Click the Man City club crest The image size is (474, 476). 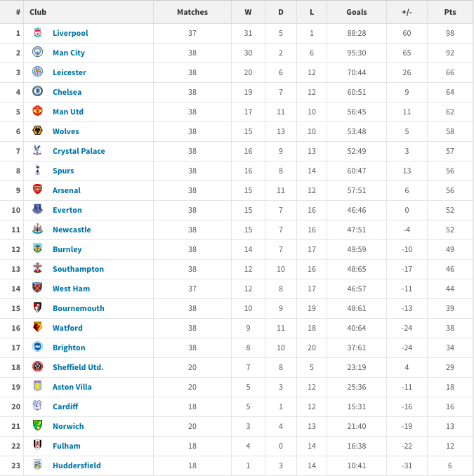point(37,53)
